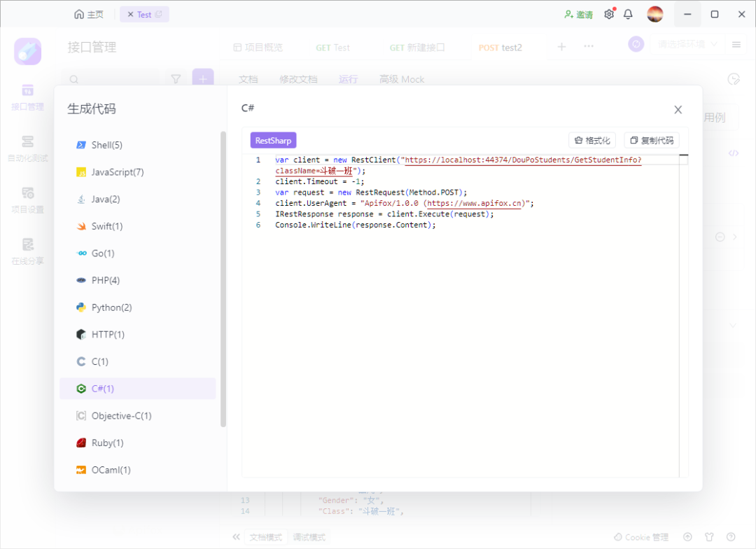Click the 邀请 invite link
The width and height of the screenshot is (756, 549).
(x=578, y=14)
